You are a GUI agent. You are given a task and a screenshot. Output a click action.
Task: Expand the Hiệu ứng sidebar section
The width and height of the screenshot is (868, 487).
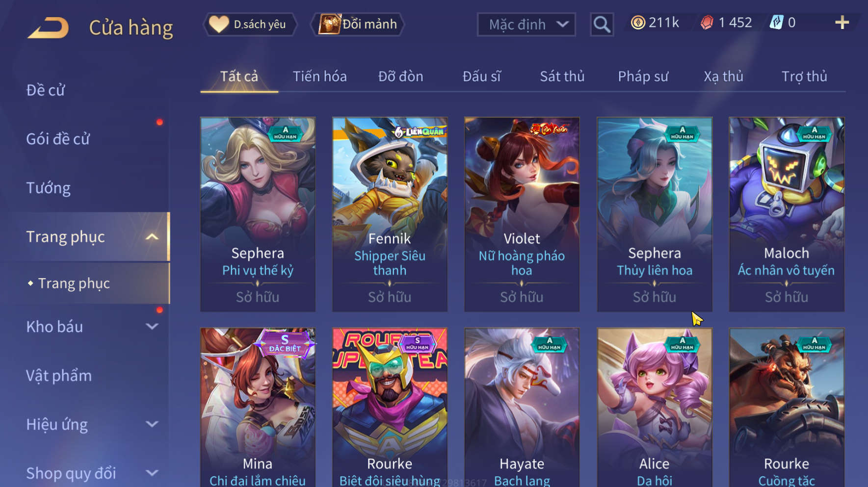152,424
